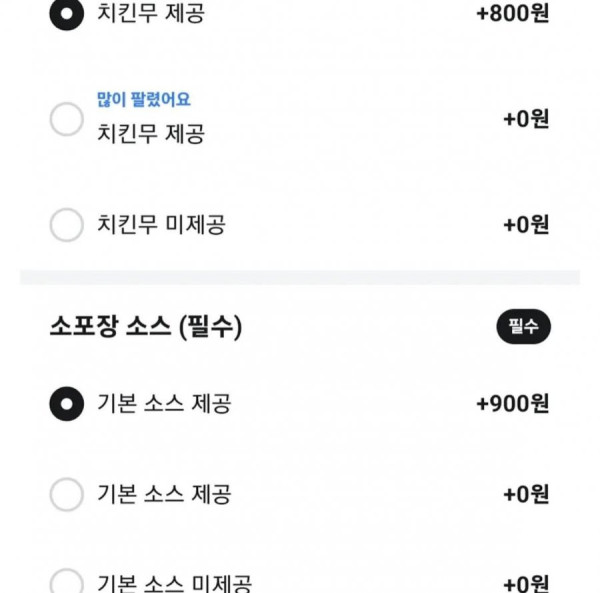Choose the 기본 소스 미제공 radio circle
The image size is (600, 593).
[x=67, y=581]
